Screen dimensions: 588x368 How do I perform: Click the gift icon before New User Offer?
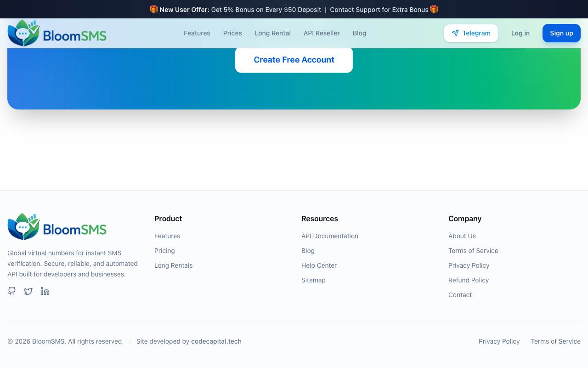[154, 9]
